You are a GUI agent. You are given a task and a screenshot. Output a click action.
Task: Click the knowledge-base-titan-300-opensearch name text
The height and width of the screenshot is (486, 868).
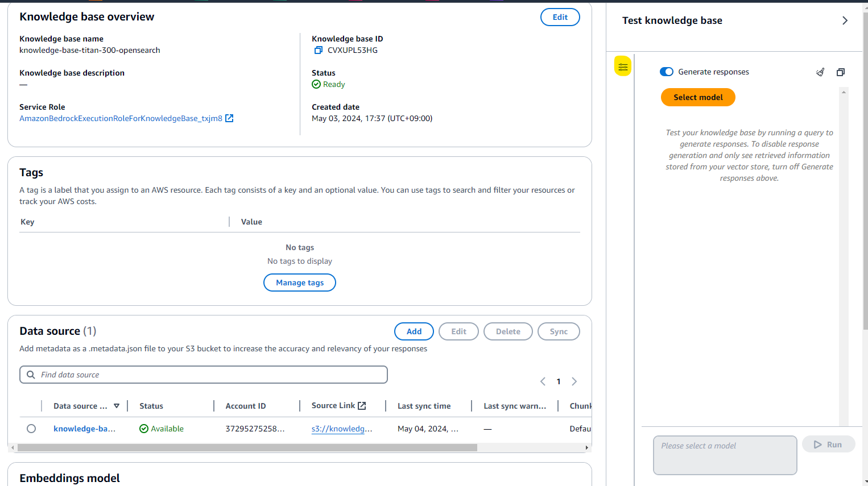(x=90, y=50)
